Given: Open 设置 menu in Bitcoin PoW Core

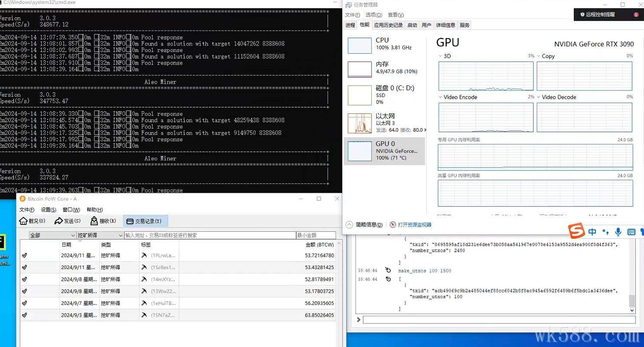Looking at the screenshot, I should click(49, 210).
